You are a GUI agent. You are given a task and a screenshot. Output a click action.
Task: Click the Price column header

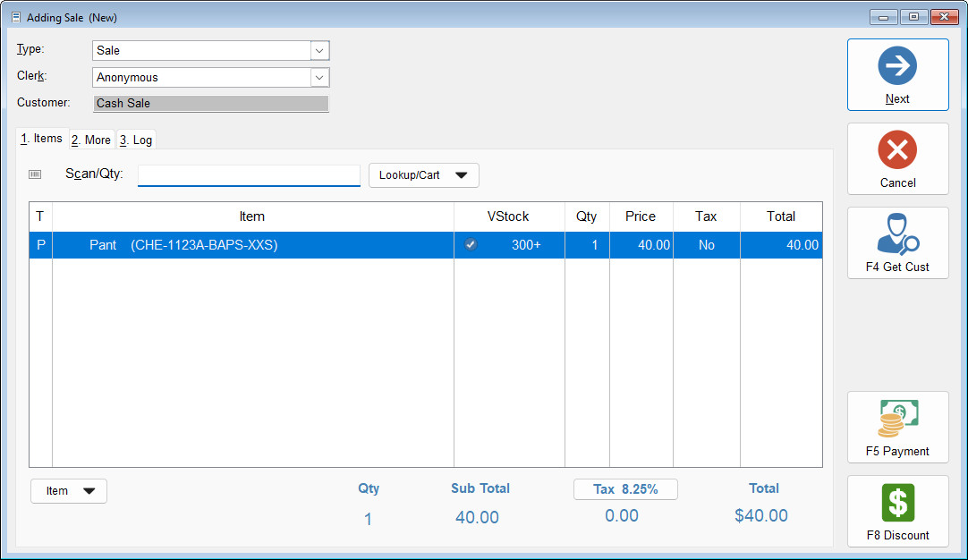[x=641, y=216]
